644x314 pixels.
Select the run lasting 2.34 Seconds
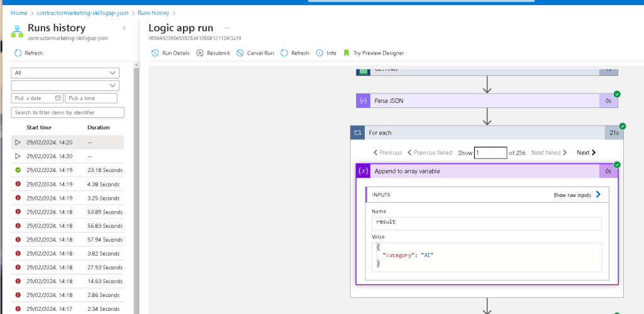pos(67,309)
